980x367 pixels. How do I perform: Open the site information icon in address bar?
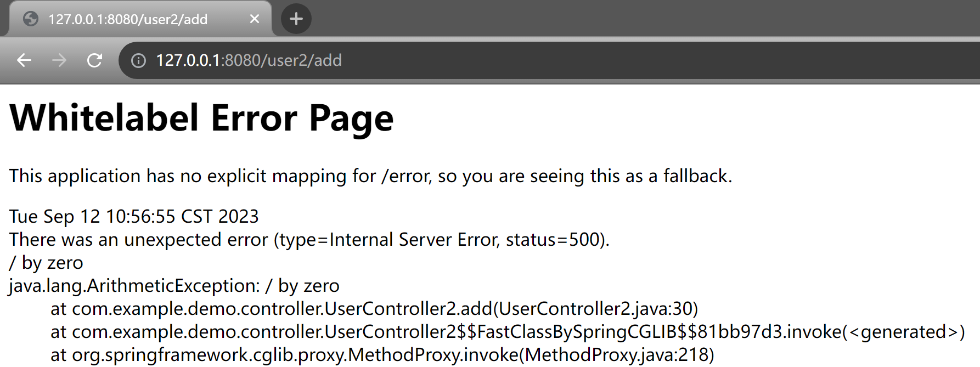click(138, 60)
